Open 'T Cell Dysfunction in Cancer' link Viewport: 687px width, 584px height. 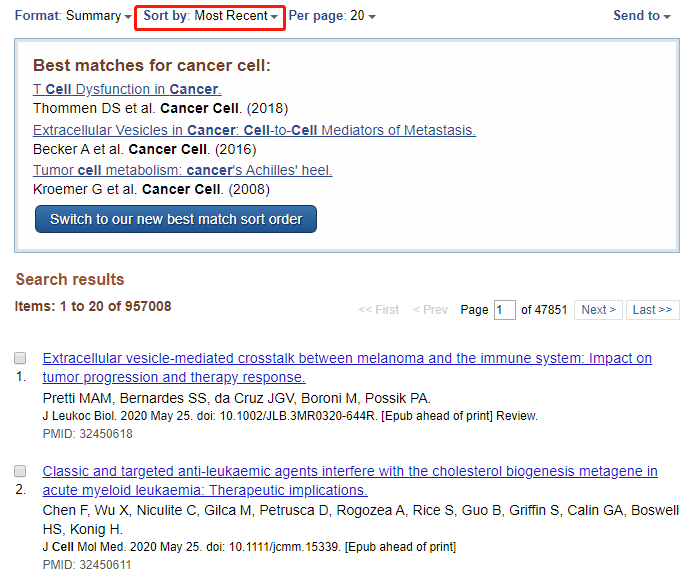click(127, 89)
